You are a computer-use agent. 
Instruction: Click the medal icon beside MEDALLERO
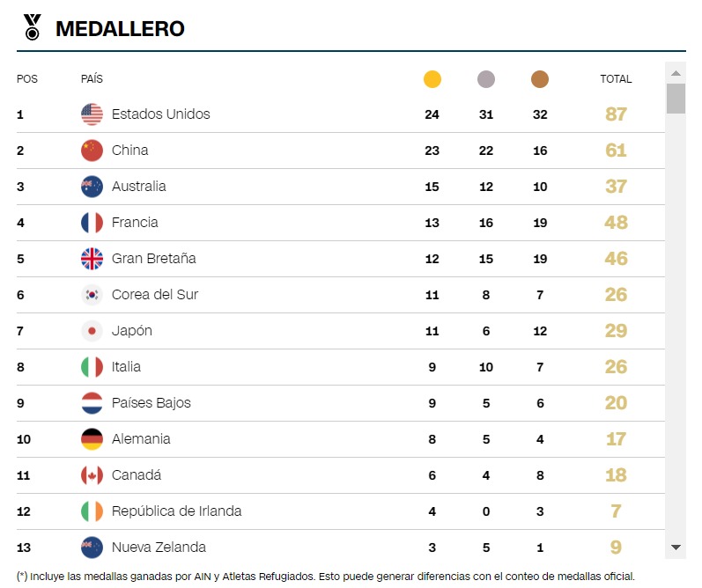point(33,27)
